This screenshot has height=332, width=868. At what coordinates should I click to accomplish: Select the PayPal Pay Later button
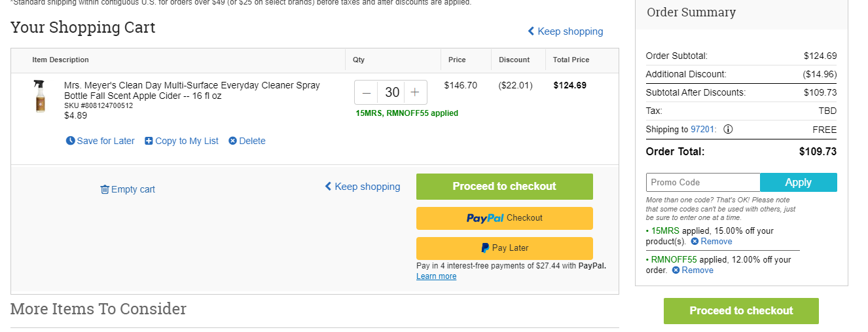point(505,248)
